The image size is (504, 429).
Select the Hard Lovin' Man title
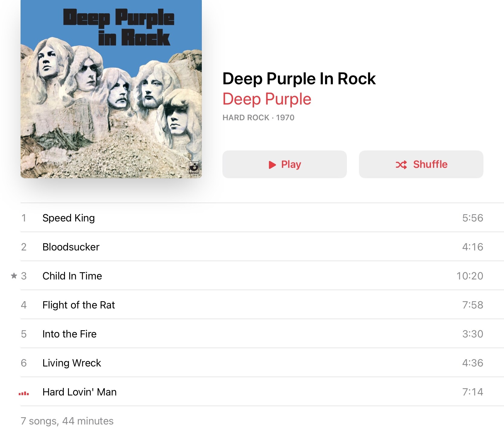pyautogui.click(x=79, y=392)
